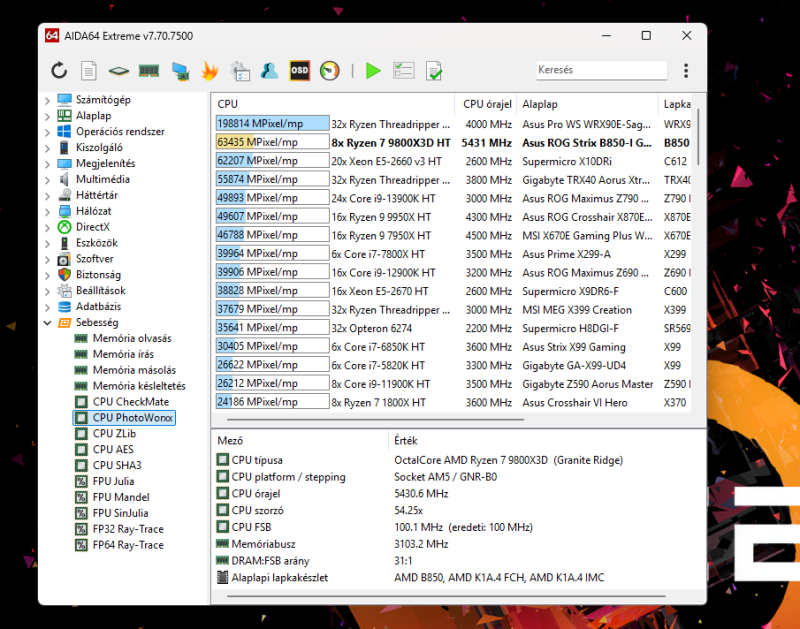Click the results list horizontal scrollbar
Viewport: 800px width, 629px height.
[x=375, y=419]
